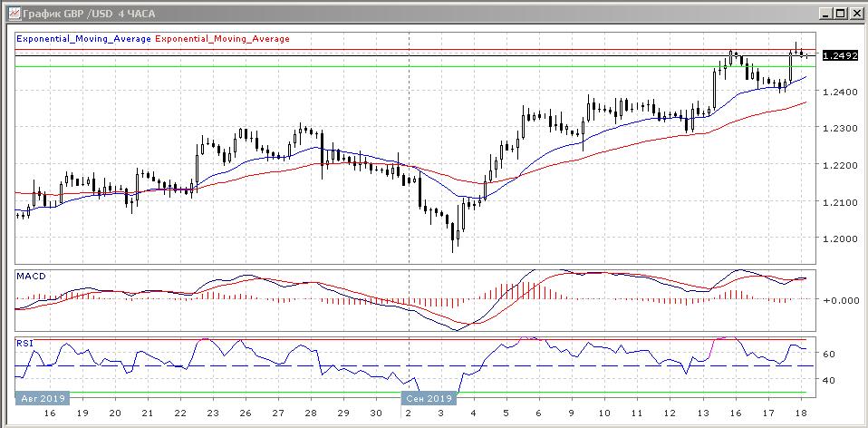This screenshot has height=428, width=868.
Task: Click the График GBP/USD 4 ЧАСА title text
Action: 80,14
